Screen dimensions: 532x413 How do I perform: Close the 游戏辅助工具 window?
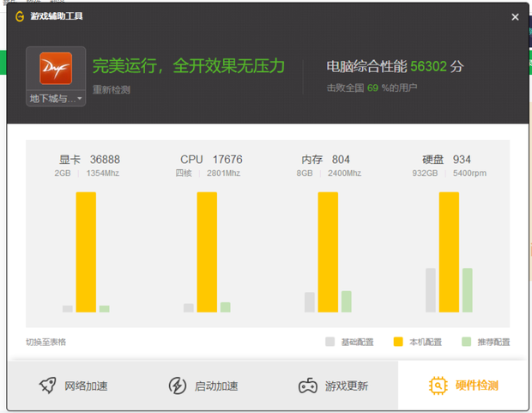click(x=515, y=16)
